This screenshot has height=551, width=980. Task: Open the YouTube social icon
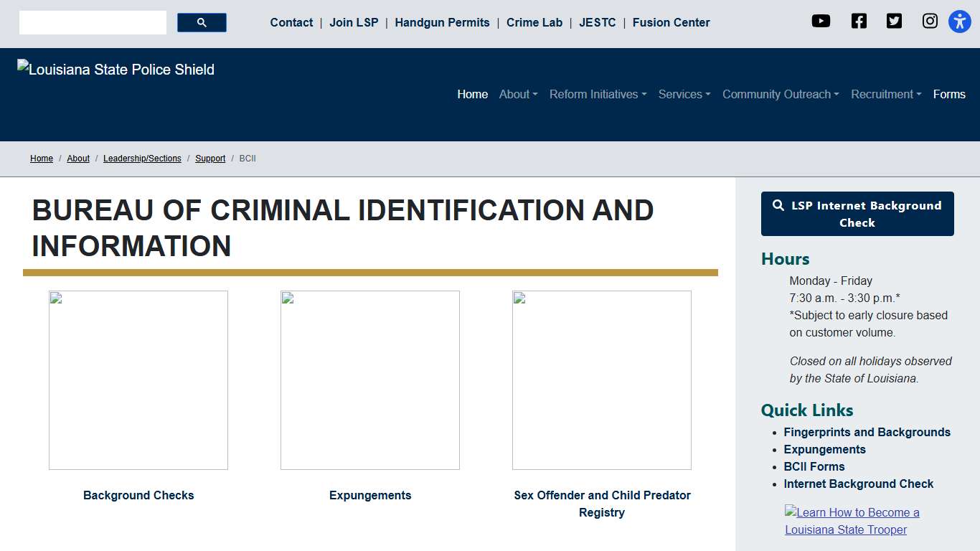pos(821,22)
